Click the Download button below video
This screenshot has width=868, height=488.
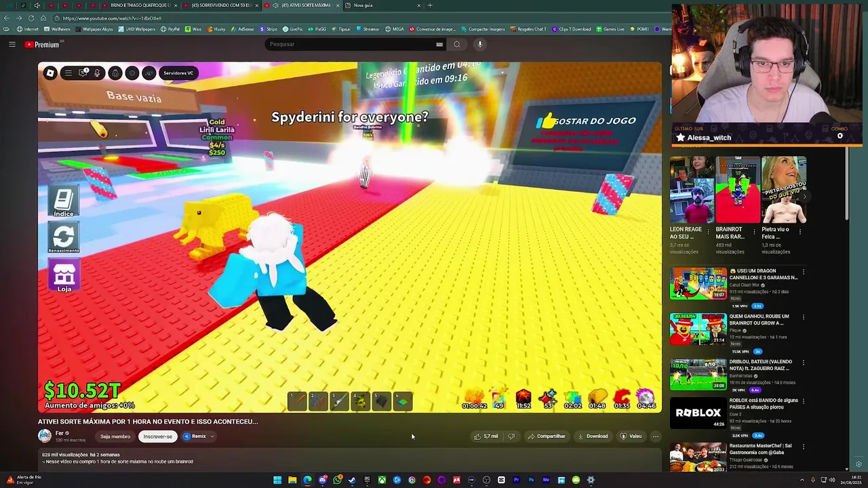click(593, 436)
